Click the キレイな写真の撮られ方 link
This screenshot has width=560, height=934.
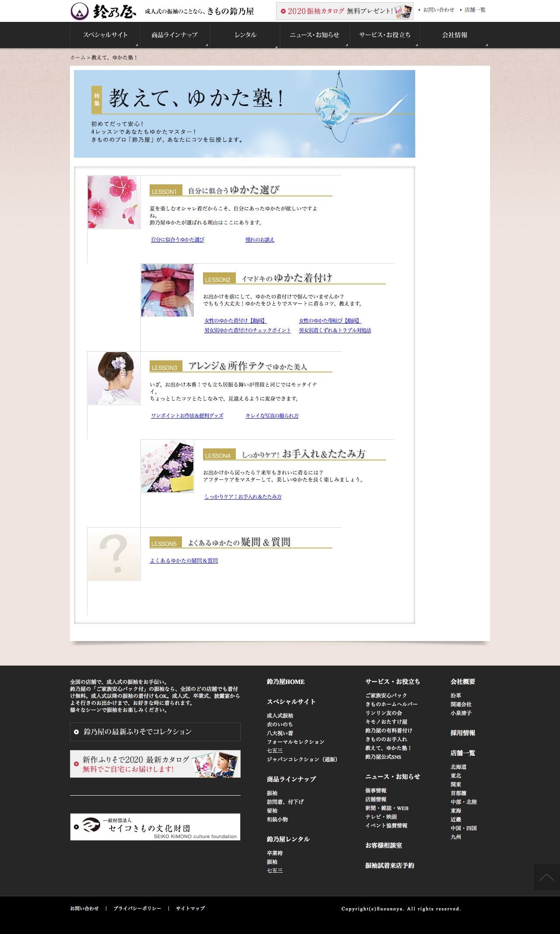pyautogui.click(x=272, y=416)
